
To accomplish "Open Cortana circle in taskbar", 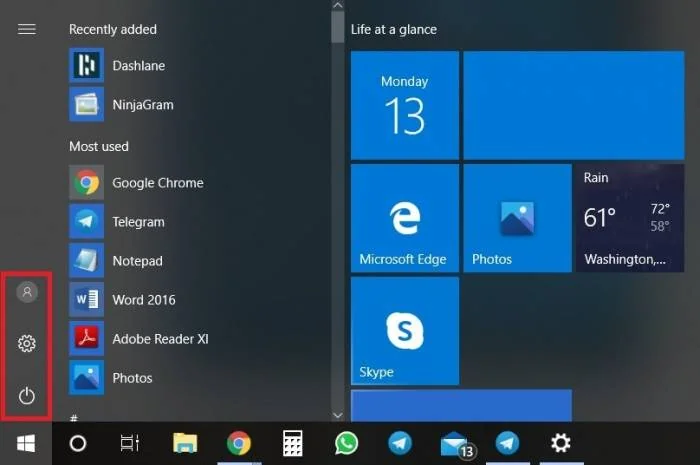I will click(78, 444).
